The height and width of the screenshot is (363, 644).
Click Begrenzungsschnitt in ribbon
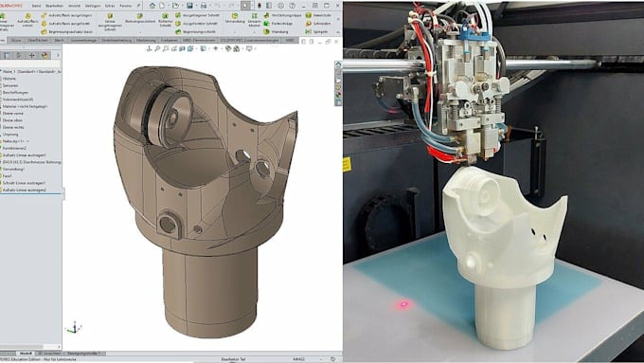pos(195,31)
